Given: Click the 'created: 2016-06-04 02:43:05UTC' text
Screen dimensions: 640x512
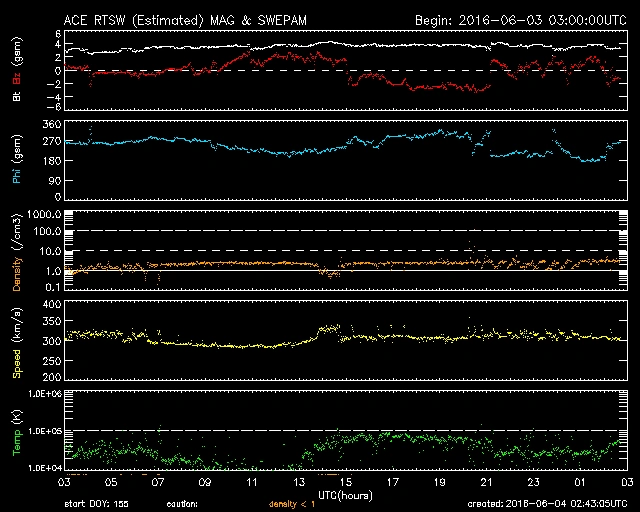Looking at the screenshot, I should pyautogui.click(x=547, y=504).
